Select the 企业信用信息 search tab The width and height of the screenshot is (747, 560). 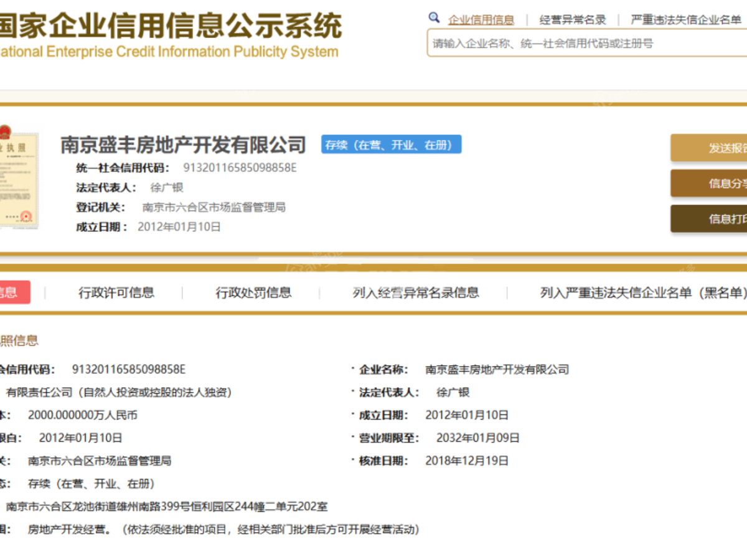coord(481,20)
